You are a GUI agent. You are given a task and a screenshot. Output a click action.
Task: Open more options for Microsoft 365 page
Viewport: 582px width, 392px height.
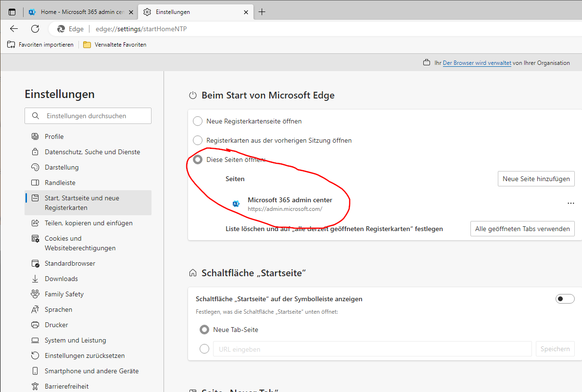click(x=571, y=203)
